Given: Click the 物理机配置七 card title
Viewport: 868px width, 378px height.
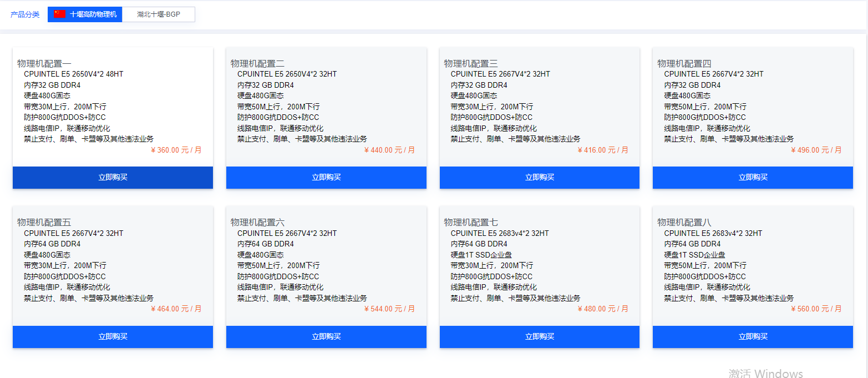Looking at the screenshot, I should 471,223.
